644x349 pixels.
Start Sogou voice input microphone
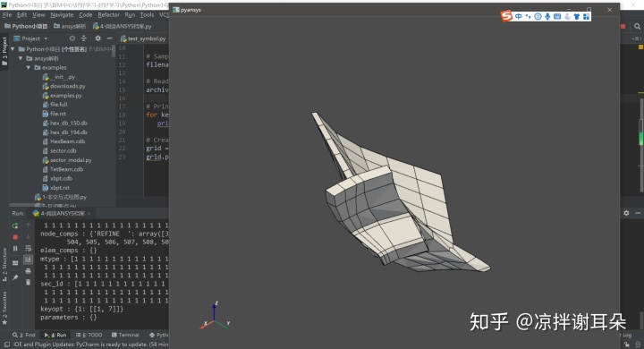547,16
